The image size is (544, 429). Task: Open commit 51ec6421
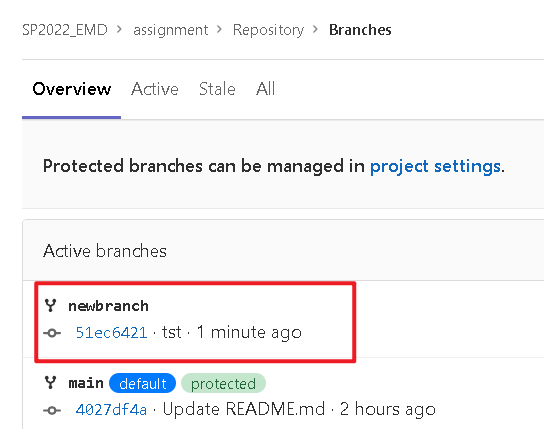click(111, 333)
